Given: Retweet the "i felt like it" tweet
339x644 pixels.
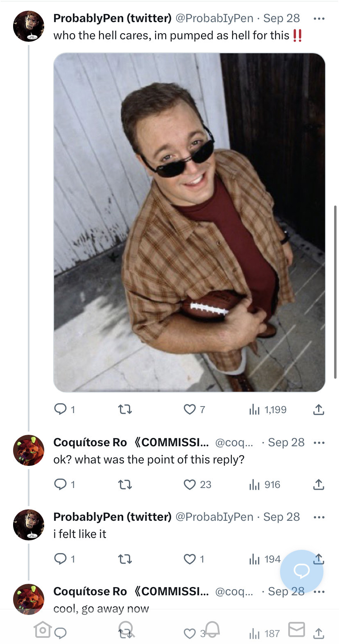Looking at the screenshot, I should (x=125, y=559).
